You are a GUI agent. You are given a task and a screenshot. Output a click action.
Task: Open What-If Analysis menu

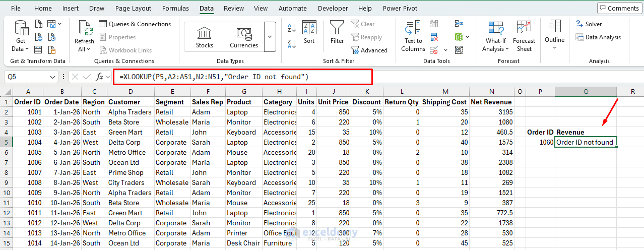[x=495, y=36]
